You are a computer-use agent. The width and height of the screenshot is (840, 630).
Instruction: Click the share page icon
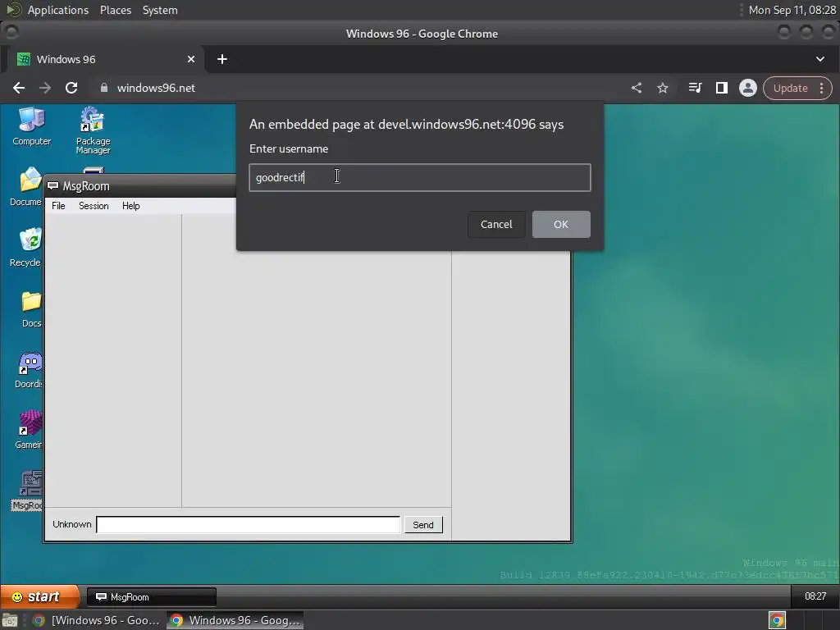click(x=637, y=88)
